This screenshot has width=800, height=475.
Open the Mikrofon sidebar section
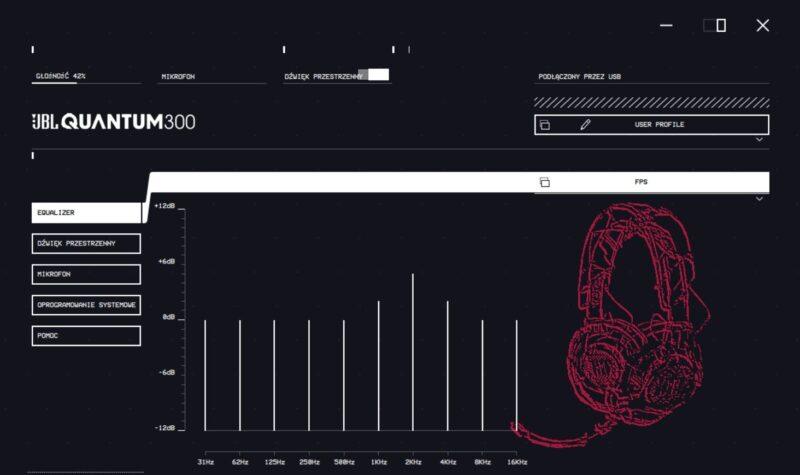[x=86, y=274]
